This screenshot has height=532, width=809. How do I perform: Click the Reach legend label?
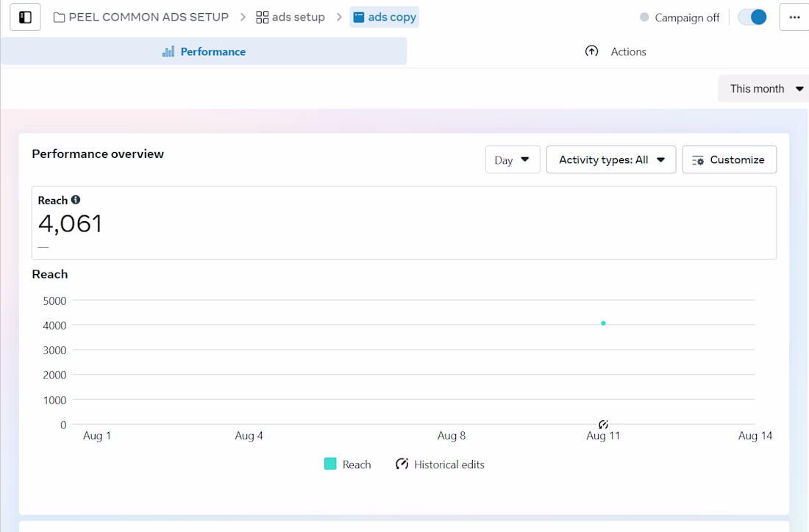[357, 464]
